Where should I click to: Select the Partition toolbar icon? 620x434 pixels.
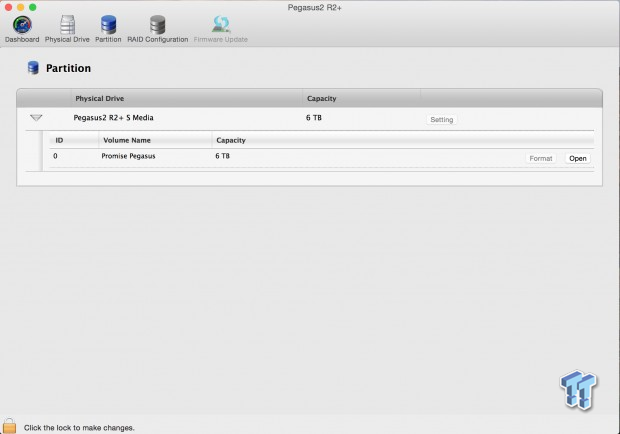point(108,25)
